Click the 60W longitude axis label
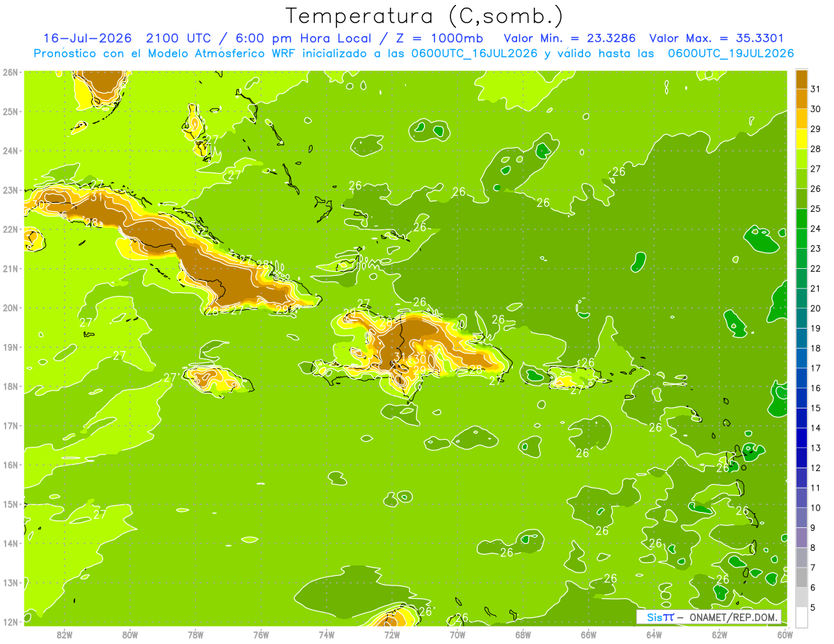The width and height of the screenshot is (834, 644). click(x=785, y=634)
